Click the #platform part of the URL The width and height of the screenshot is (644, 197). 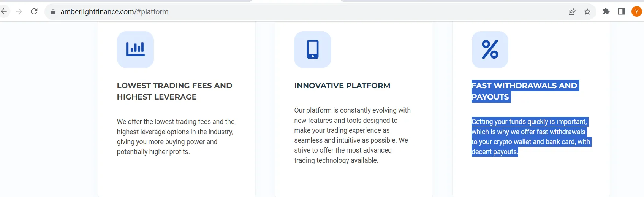point(152,12)
